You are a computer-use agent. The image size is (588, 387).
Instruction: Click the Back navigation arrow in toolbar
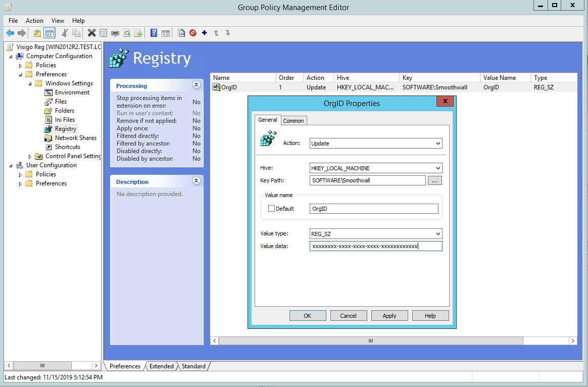10,32
